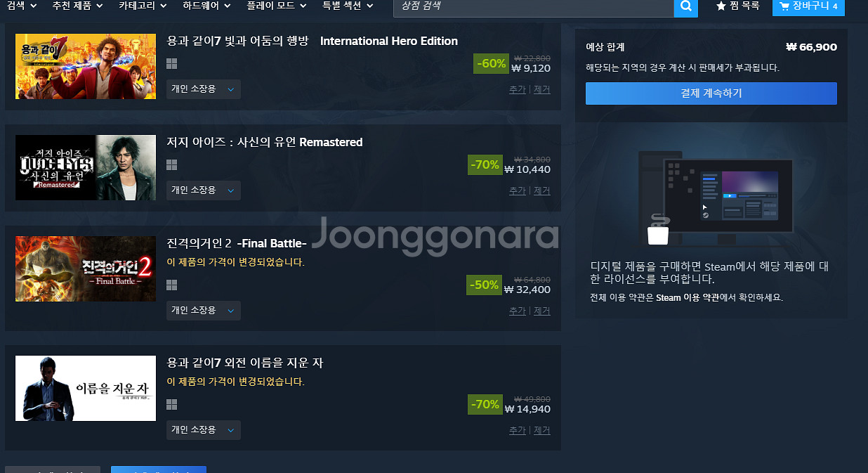Open the cart with 4 items
This screenshot has width=868, height=473.
coord(808,6)
